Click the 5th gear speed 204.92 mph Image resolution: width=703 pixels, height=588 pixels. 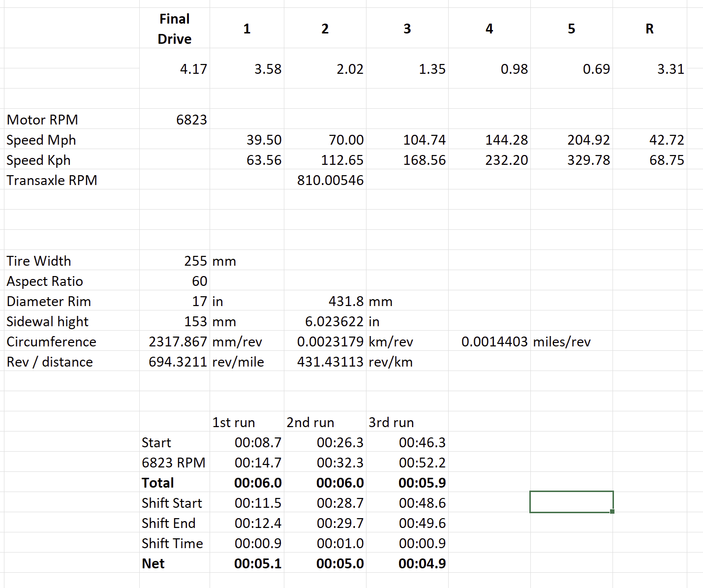point(572,139)
